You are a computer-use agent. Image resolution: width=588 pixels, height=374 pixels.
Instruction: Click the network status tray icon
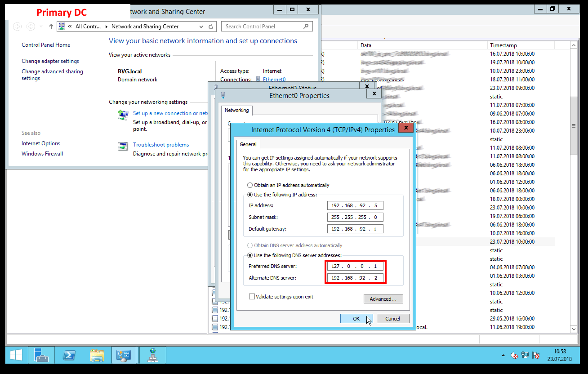coord(525,356)
